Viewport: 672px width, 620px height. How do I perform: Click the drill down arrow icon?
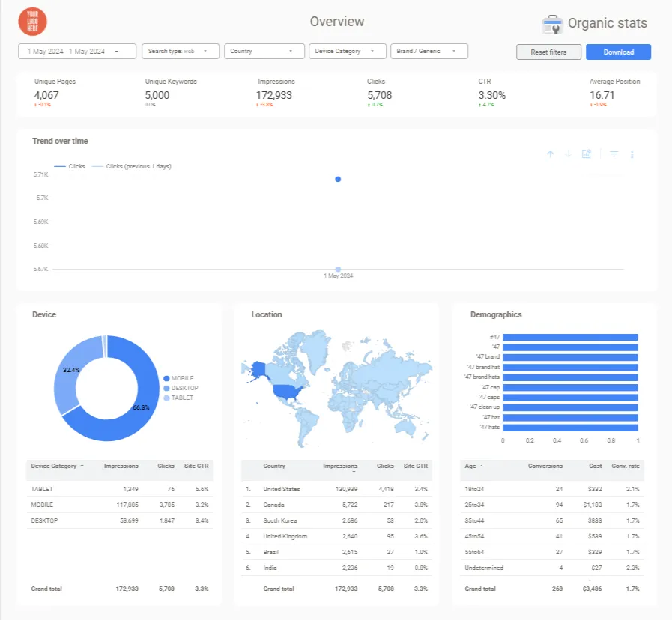569,154
